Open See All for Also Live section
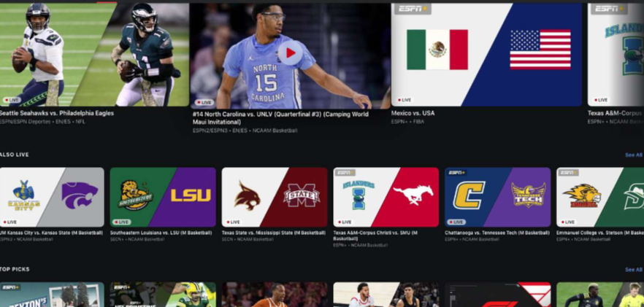This screenshot has width=644, height=307. tap(633, 155)
